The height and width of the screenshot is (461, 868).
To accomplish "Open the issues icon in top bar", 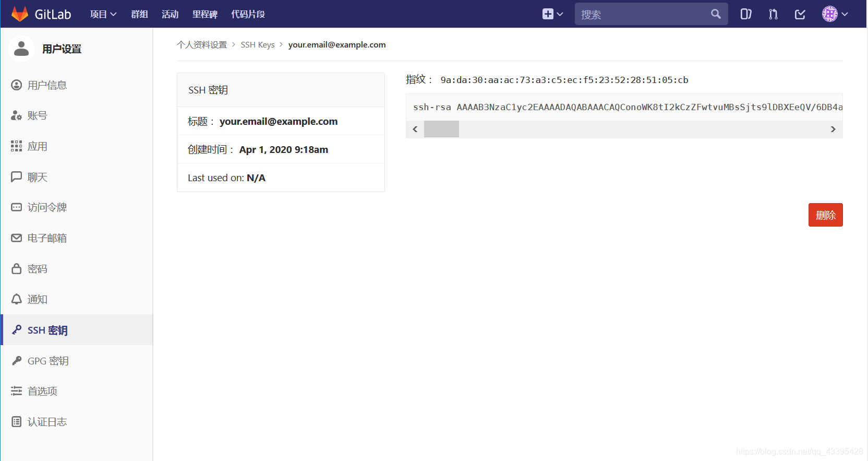I will pos(746,14).
